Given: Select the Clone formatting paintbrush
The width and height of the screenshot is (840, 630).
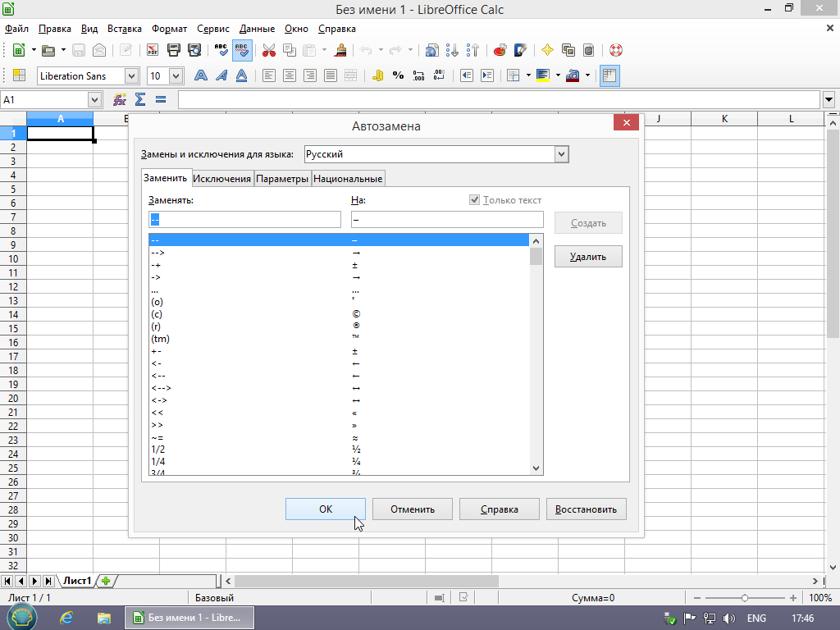Looking at the screenshot, I should pyautogui.click(x=340, y=50).
